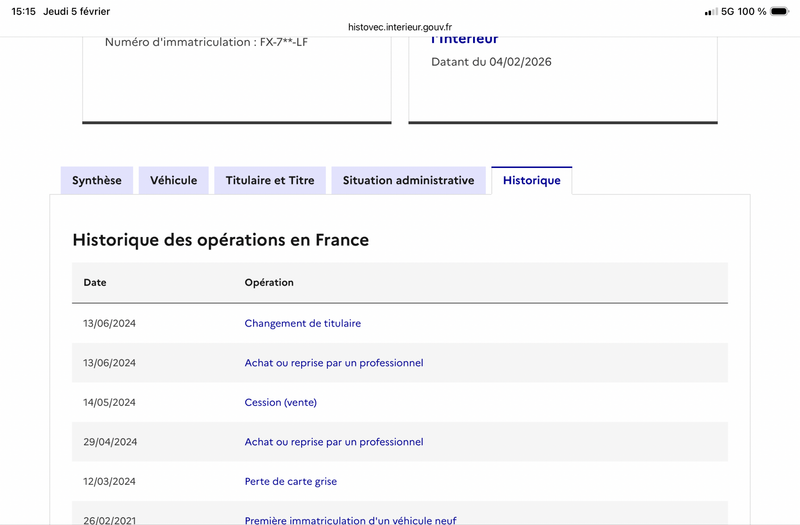Click the l'Intérieur link in the card

click(x=465, y=40)
